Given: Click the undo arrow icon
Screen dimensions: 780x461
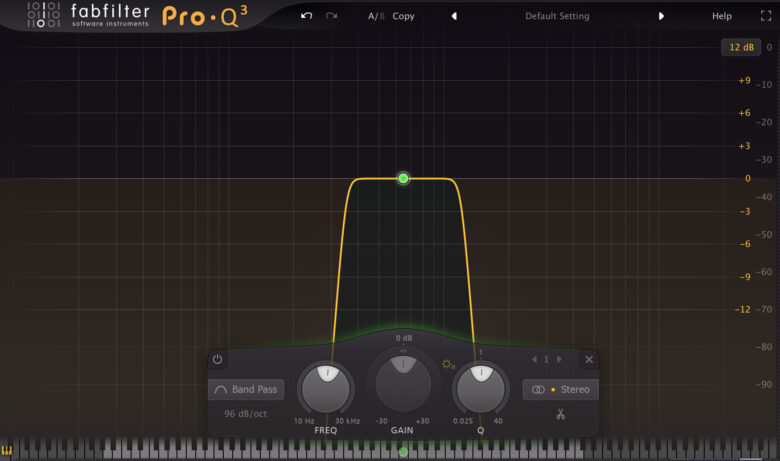Looking at the screenshot, I should [x=306, y=16].
